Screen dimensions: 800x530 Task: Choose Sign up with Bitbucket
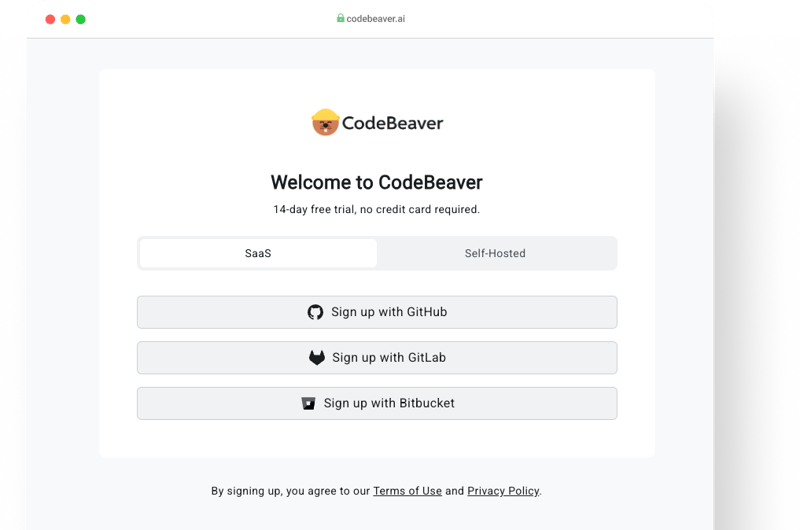click(x=377, y=403)
